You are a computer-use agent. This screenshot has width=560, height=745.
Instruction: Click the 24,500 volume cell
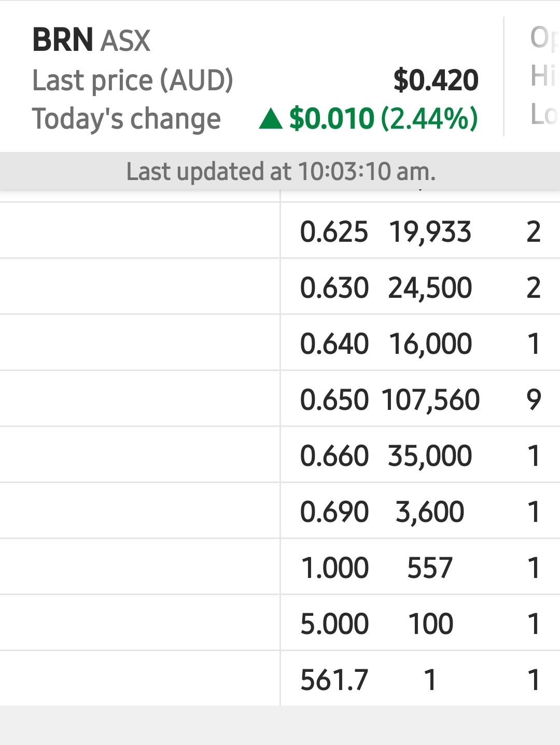[430, 287]
